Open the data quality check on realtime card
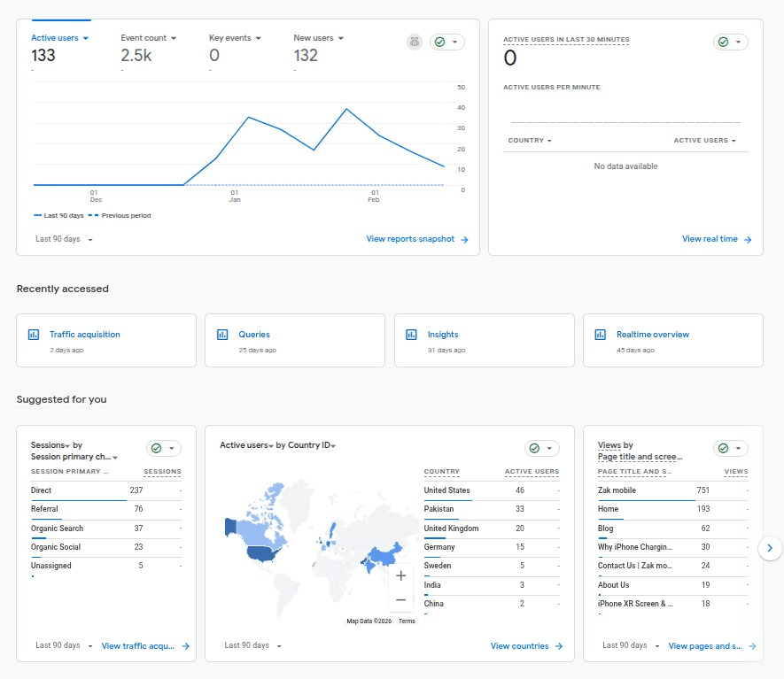This screenshot has height=679, width=784. [x=730, y=42]
